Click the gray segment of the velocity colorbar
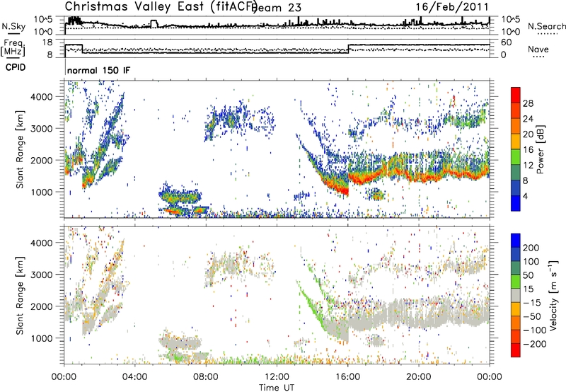 pyautogui.click(x=516, y=295)
